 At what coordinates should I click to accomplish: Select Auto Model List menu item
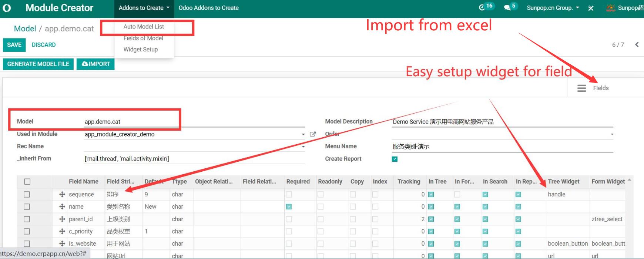[144, 27]
